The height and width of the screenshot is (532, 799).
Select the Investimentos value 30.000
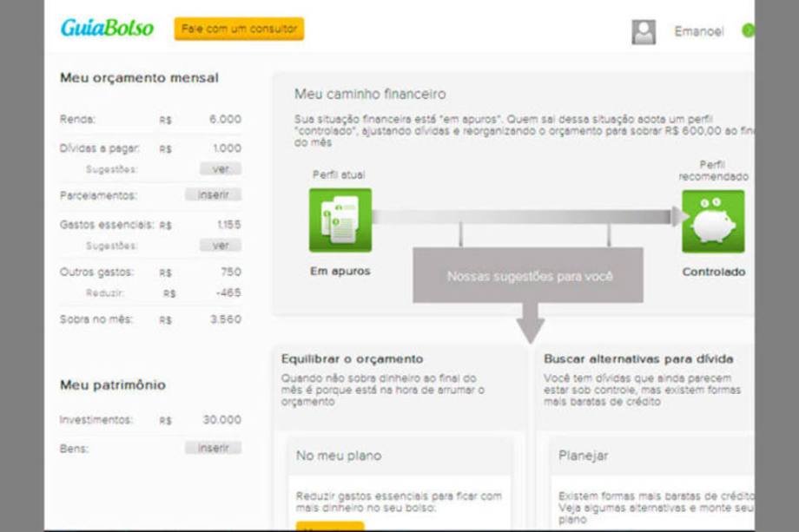coord(221,420)
